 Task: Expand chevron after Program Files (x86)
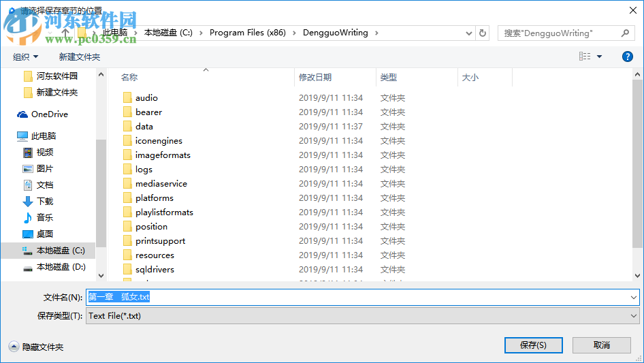(x=294, y=33)
